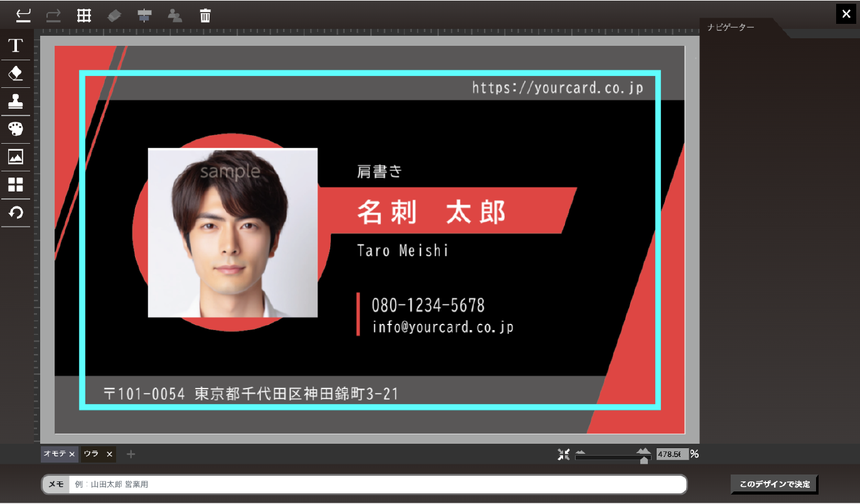Open the image insert tool
Viewport: 860px width, 504px height.
pyautogui.click(x=15, y=157)
